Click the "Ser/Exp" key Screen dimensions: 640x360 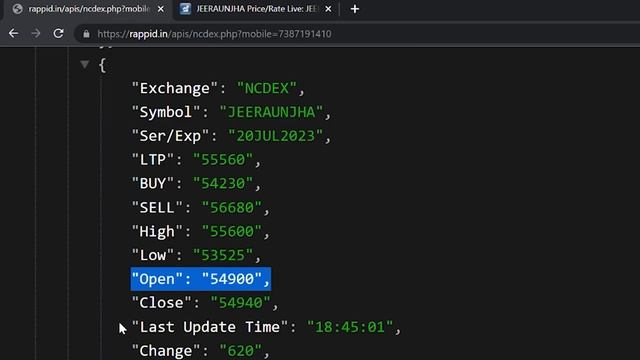click(170, 136)
